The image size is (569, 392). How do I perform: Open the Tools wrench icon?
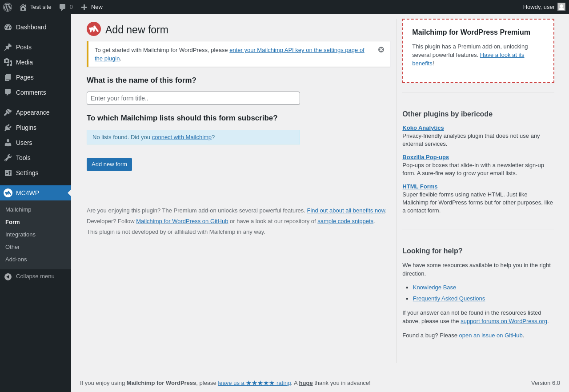(x=8, y=158)
